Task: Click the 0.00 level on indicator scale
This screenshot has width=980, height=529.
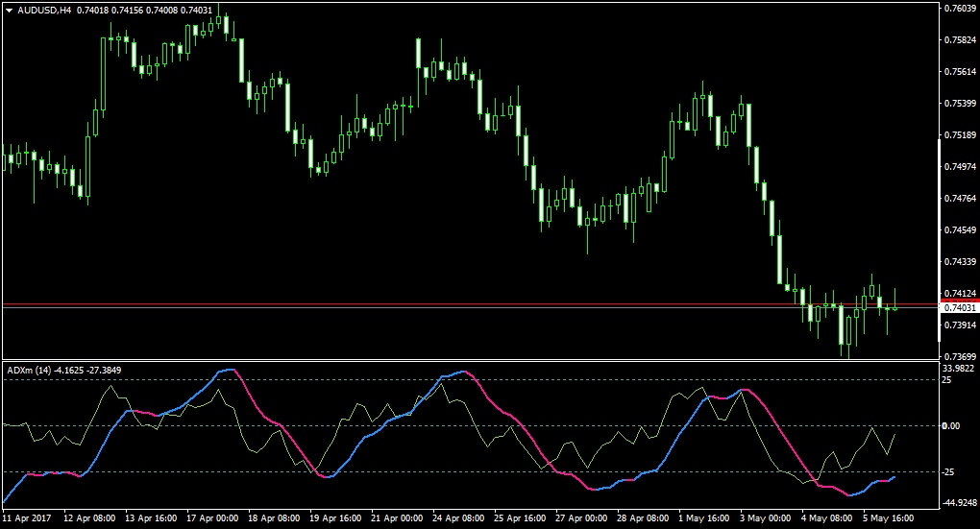Action: pos(951,426)
